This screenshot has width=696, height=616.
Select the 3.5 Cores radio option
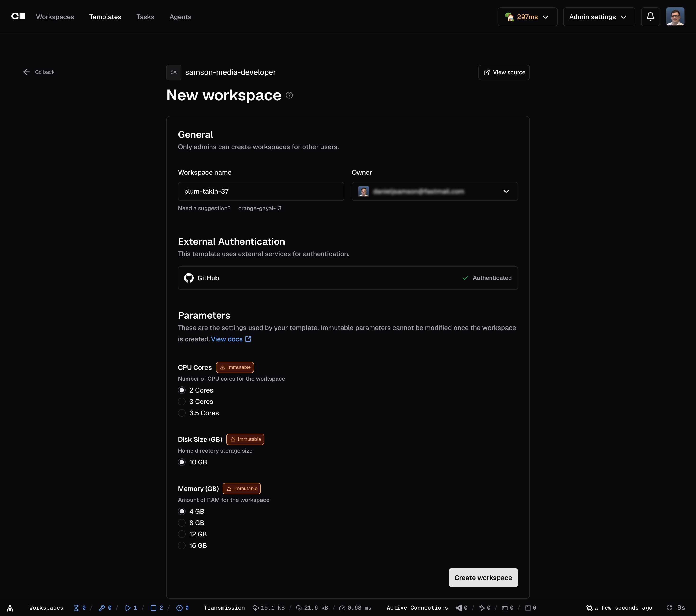click(x=182, y=413)
